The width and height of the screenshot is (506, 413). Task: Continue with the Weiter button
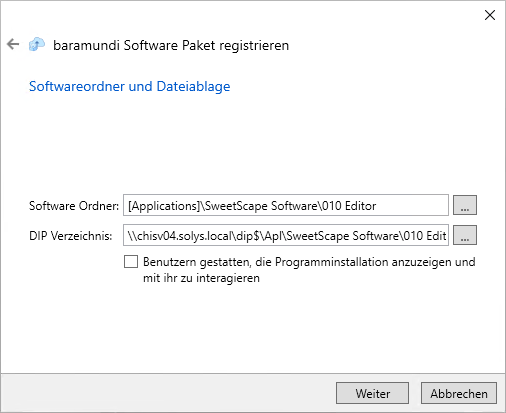[x=372, y=393]
